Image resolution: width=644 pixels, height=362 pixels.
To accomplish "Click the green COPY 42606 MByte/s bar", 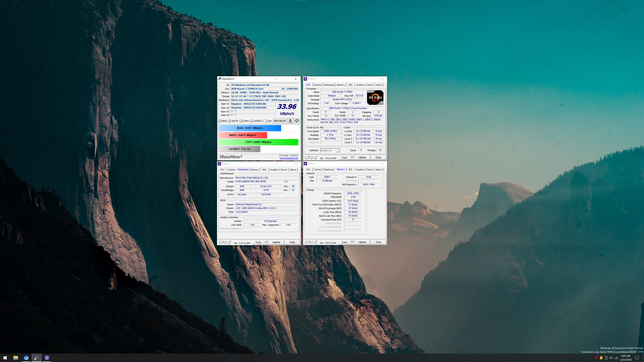I will point(258,142).
